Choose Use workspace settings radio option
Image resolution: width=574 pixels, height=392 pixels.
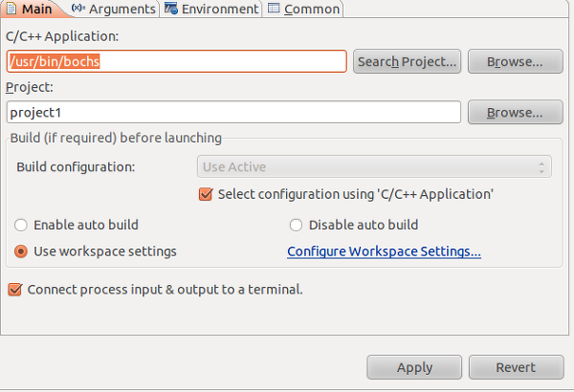tap(21, 251)
